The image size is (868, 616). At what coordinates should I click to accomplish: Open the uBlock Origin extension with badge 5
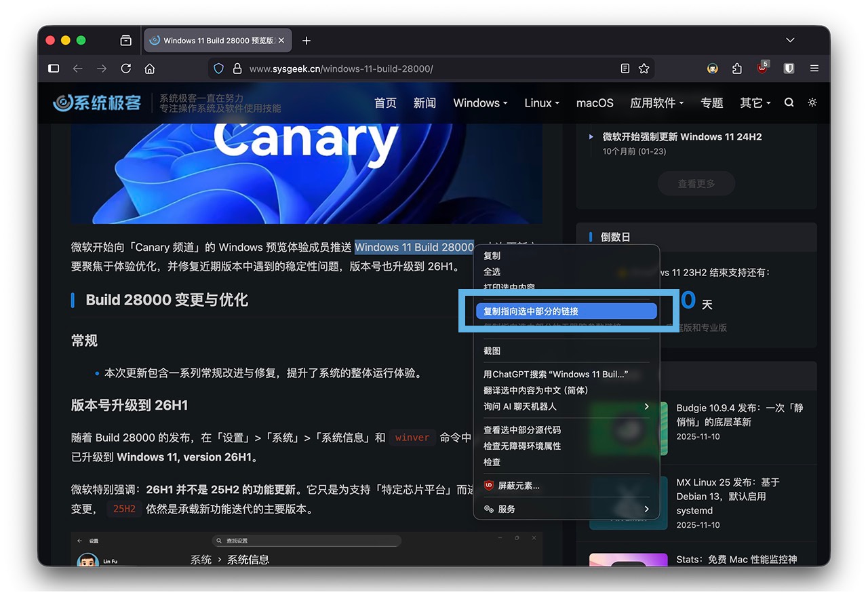point(761,69)
